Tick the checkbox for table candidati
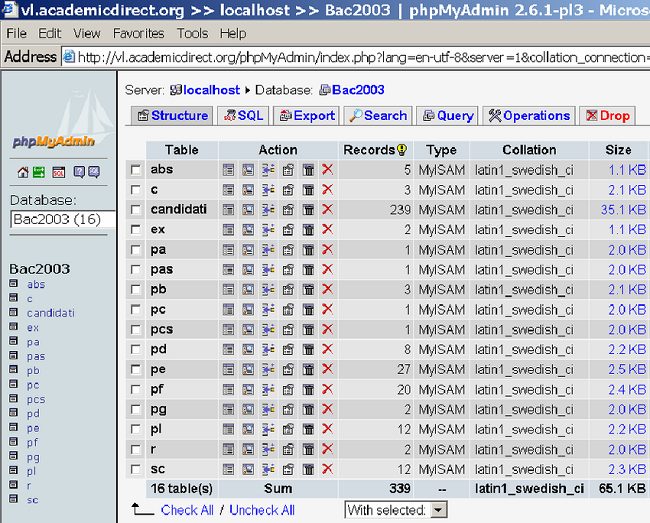This screenshot has width=650, height=523. tap(136, 210)
